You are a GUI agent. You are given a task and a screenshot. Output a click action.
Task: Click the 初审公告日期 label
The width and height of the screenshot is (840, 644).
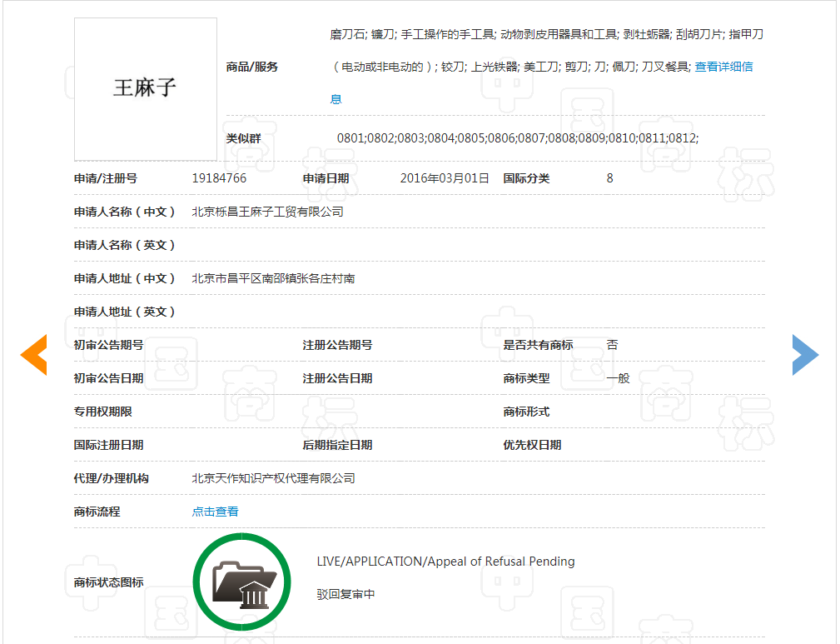pyautogui.click(x=109, y=378)
